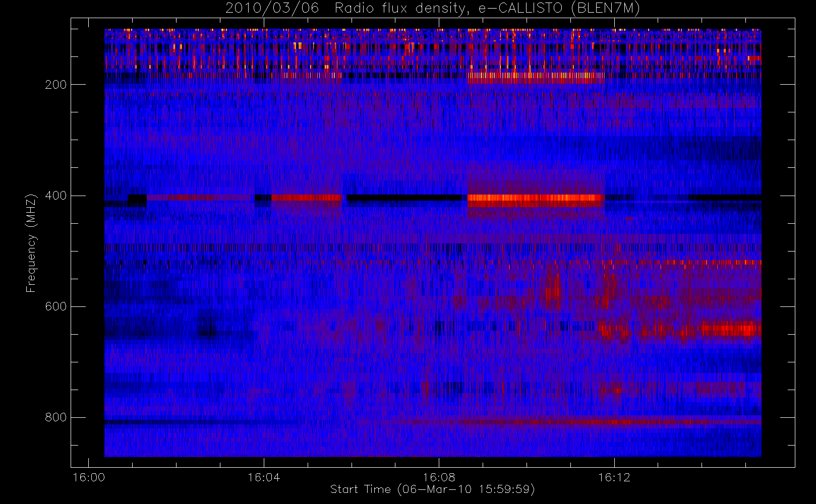
Task: Select the 16:12 time tick label
Action: [x=614, y=477]
